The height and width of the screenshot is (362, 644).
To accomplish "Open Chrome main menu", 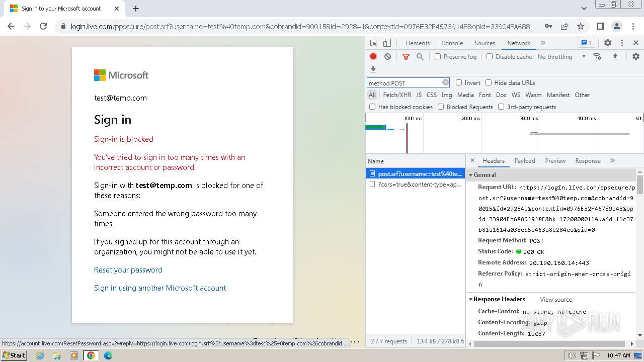I will pos(632,26).
